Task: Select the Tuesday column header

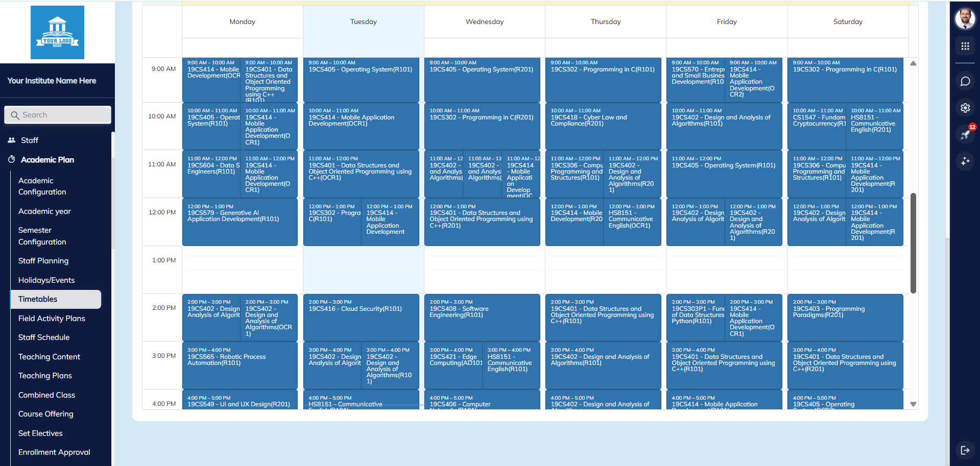Action: coord(363,22)
